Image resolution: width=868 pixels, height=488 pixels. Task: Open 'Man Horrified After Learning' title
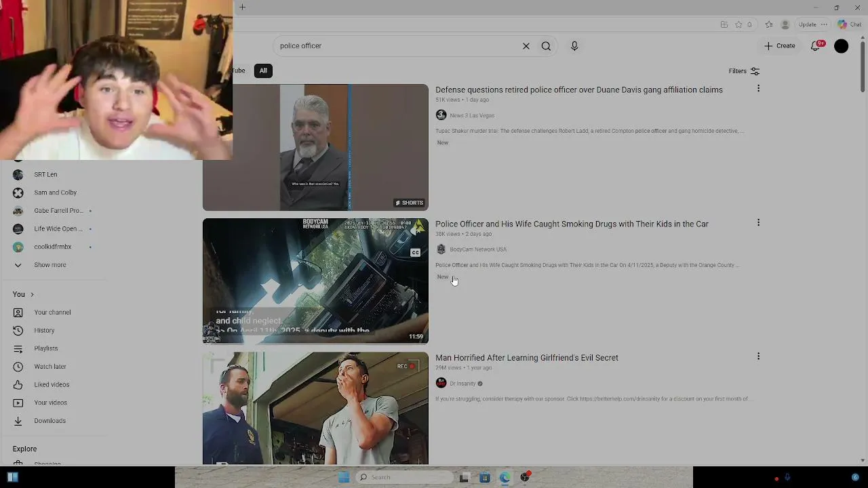click(527, 358)
